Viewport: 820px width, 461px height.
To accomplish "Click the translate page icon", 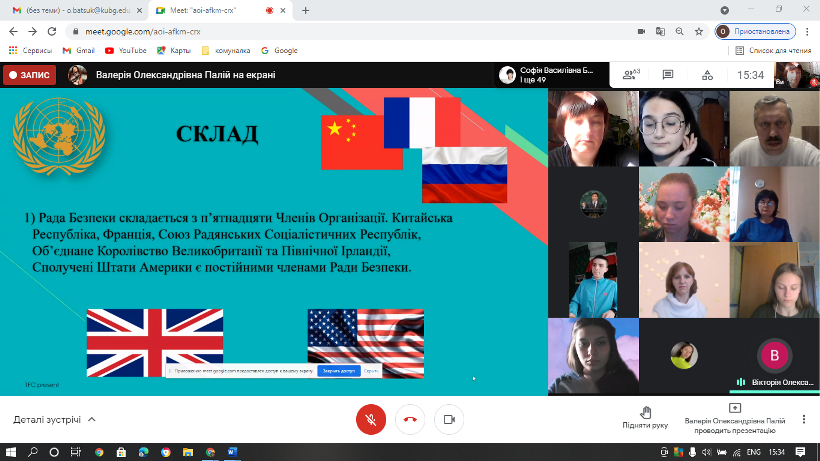I will point(660,31).
